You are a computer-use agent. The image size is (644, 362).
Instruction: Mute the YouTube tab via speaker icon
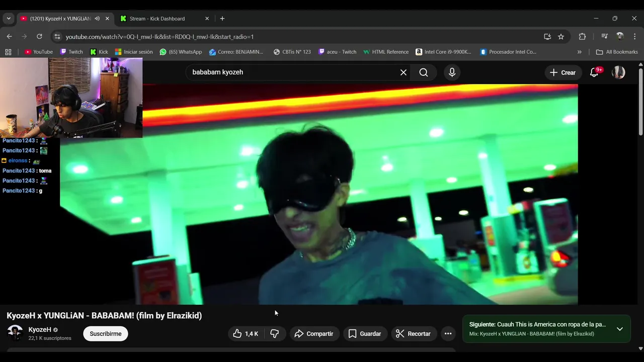(x=97, y=19)
